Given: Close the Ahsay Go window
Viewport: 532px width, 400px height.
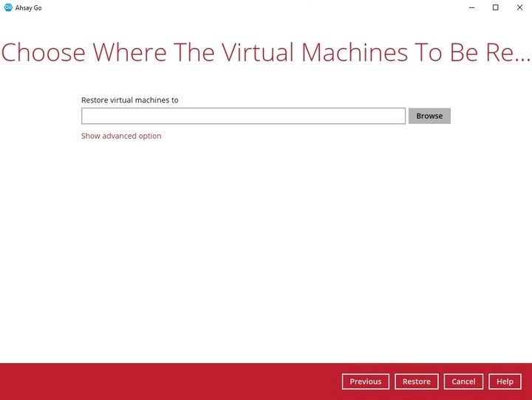Looking at the screenshot, I should point(519,7).
